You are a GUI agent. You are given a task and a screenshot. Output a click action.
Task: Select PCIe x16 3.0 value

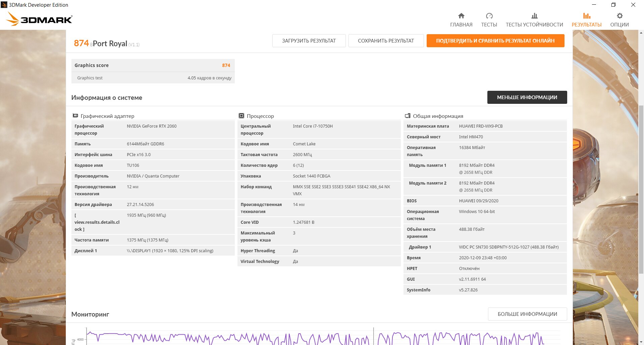click(139, 155)
